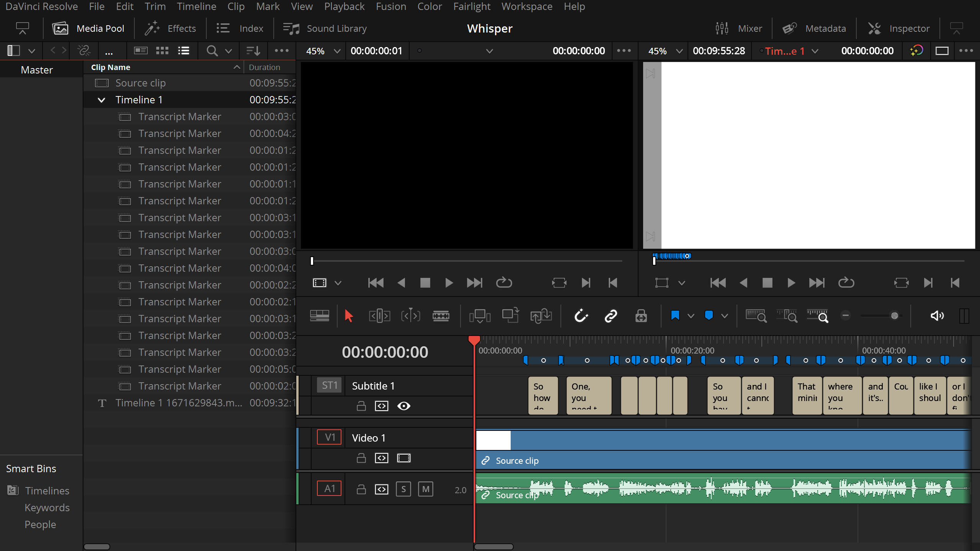The image size is (980, 551).
Task: Lock the Video 1 track
Action: coord(361,458)
